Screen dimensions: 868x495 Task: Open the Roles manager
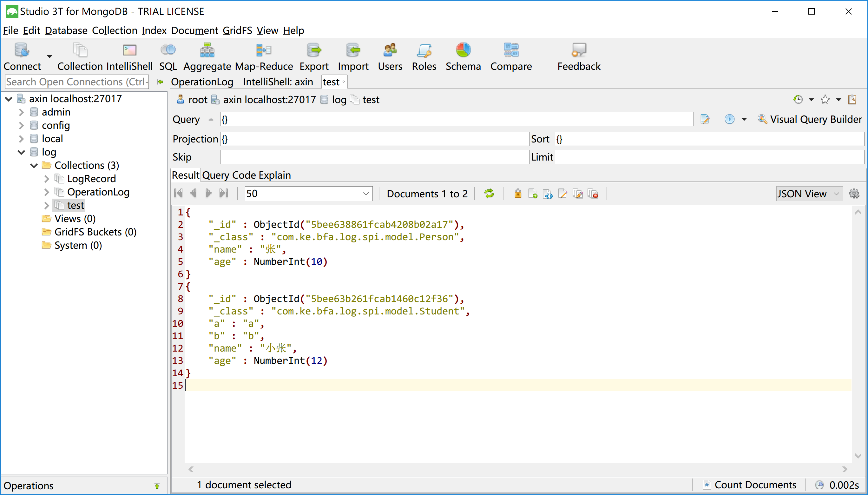tap(424, 56)
